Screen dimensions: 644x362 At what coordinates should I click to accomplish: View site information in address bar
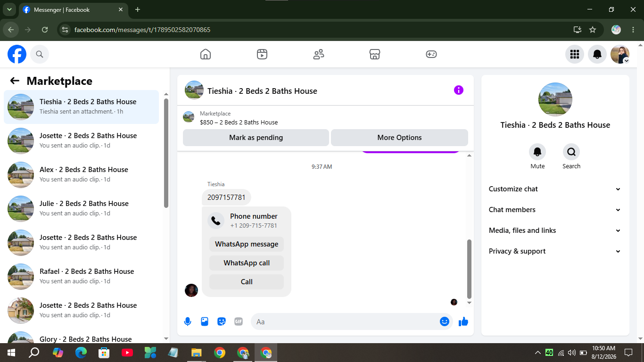66,30
